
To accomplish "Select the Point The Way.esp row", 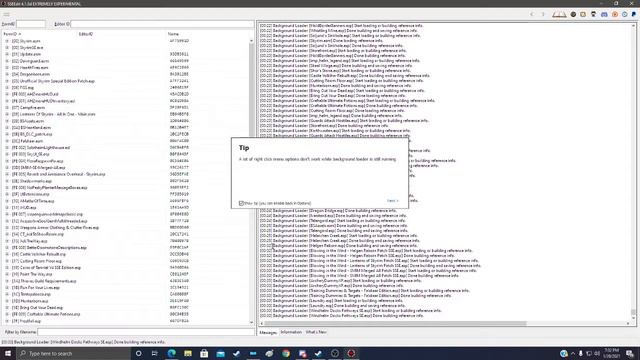I will tap(127, 274).
